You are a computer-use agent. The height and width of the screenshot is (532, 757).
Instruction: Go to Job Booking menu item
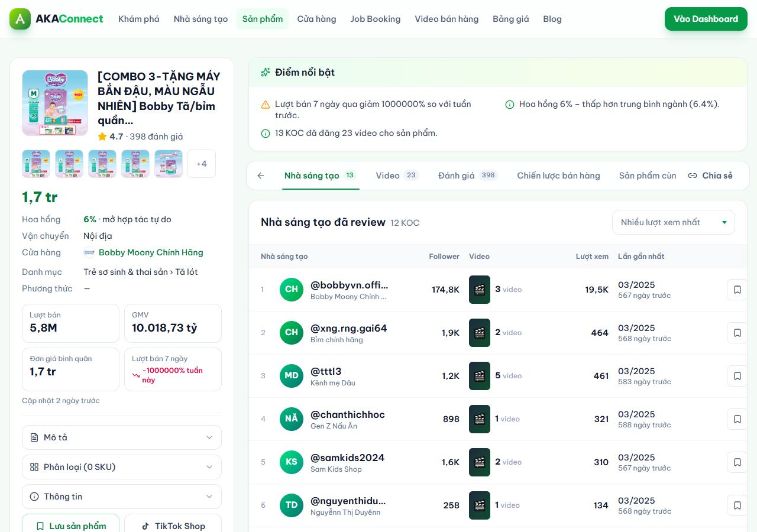click(376, 19)
